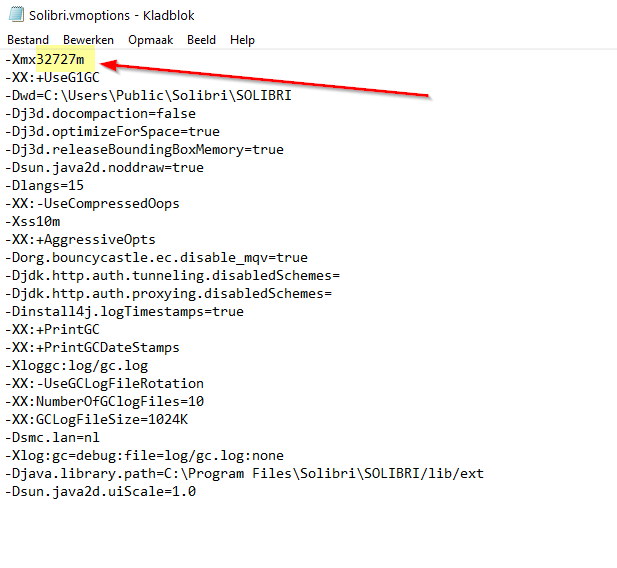
Task: Click the -XX:+PrintGC line
Action: [x=52, y=329]
